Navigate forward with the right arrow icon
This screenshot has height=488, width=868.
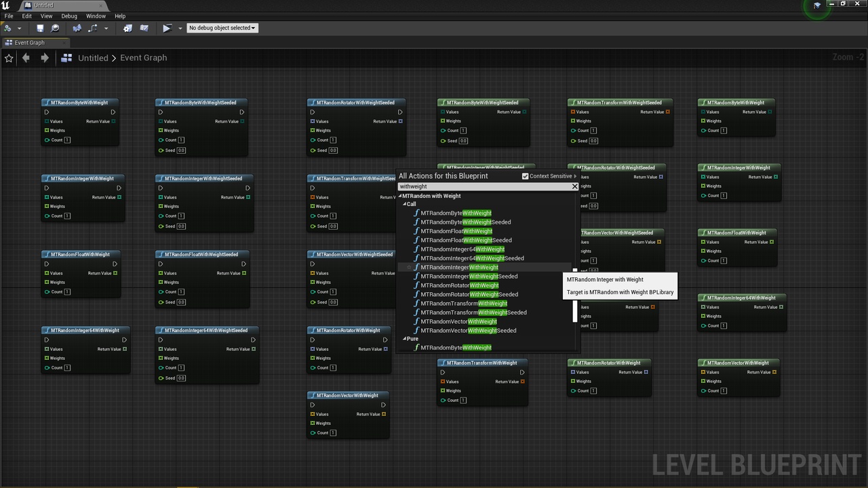44,58
